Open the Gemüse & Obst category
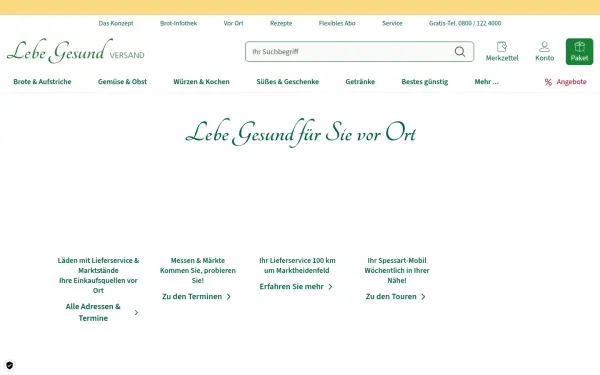Screen dimensions: 600x375 pos(122,82)
